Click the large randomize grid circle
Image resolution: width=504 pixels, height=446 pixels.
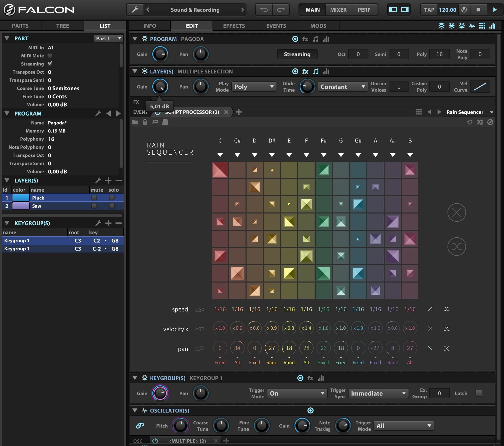click(457, 246)
